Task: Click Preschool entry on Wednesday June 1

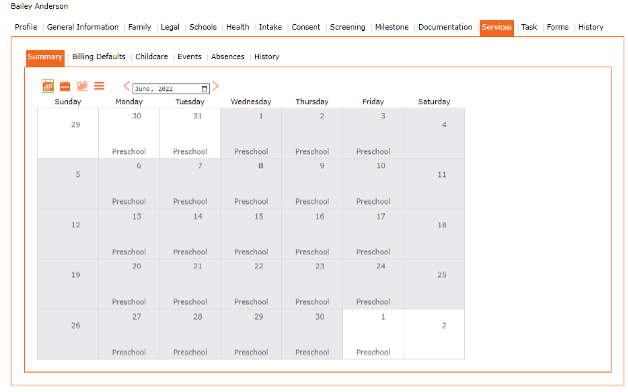Action: coord(251,151)
